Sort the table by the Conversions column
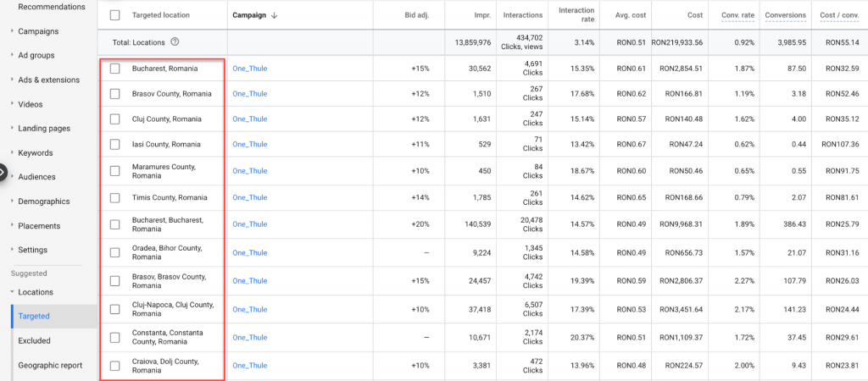868x381 pixels. [785, 15]
